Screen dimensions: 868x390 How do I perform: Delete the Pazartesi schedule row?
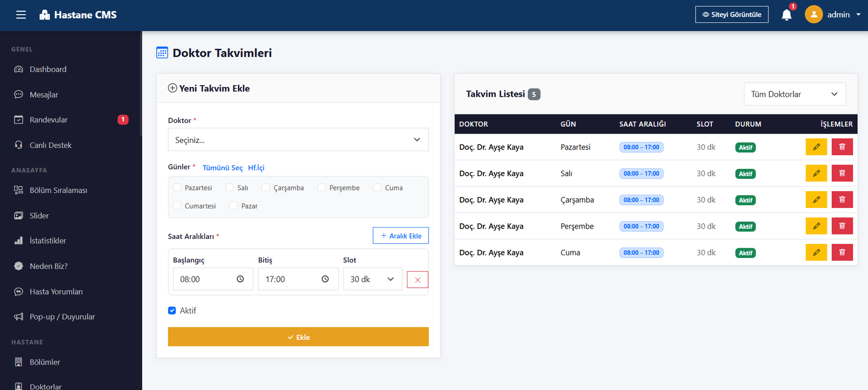coord(843,147)
